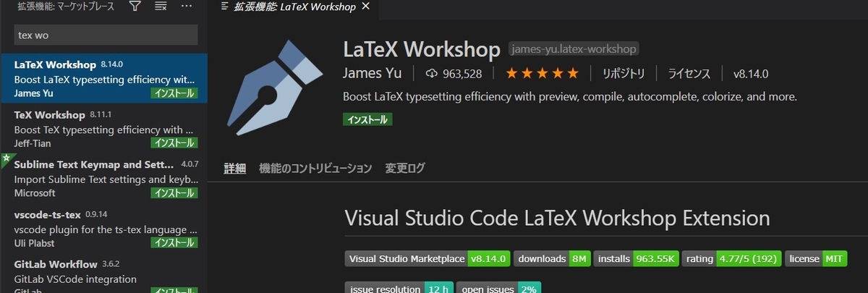Open Visual Studio Marketplace v8.14.0 badge

(x=428, y=258)
